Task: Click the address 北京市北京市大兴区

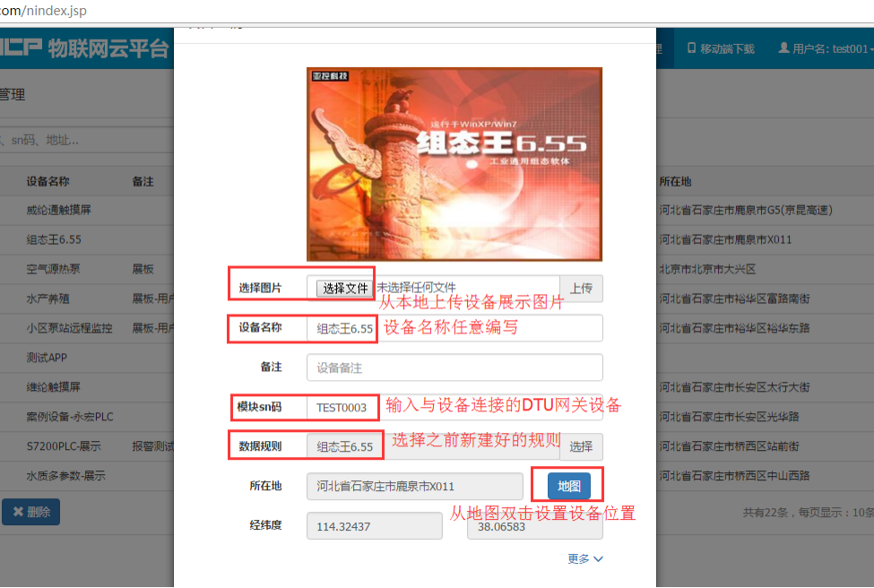Action: (x=707, y=269)
